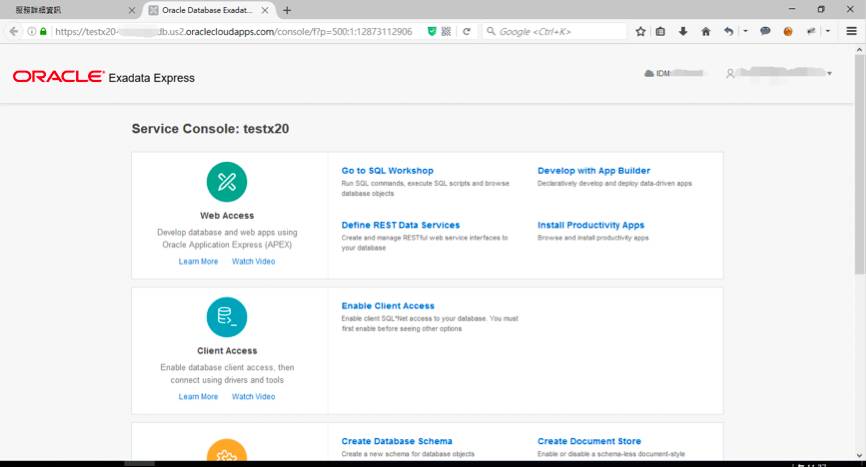866x467 pixels.
Task: Expand the user account dropdown arrow
Action: tap(830, 73)
